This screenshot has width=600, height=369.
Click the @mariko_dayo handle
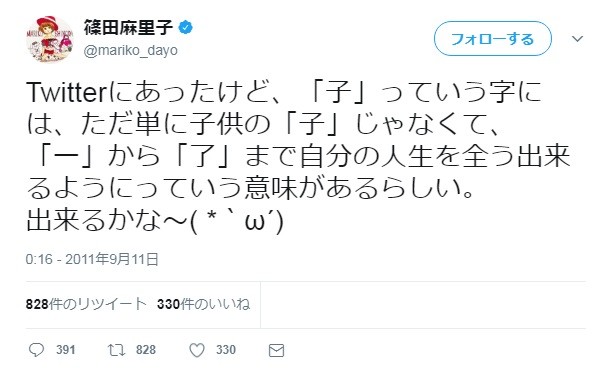coord(130,51)
